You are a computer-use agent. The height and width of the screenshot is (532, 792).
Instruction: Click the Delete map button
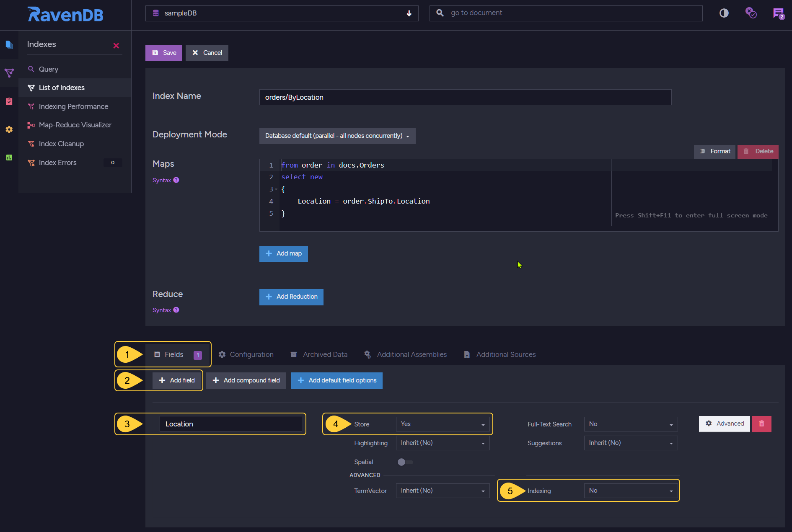tap(758, 151)
